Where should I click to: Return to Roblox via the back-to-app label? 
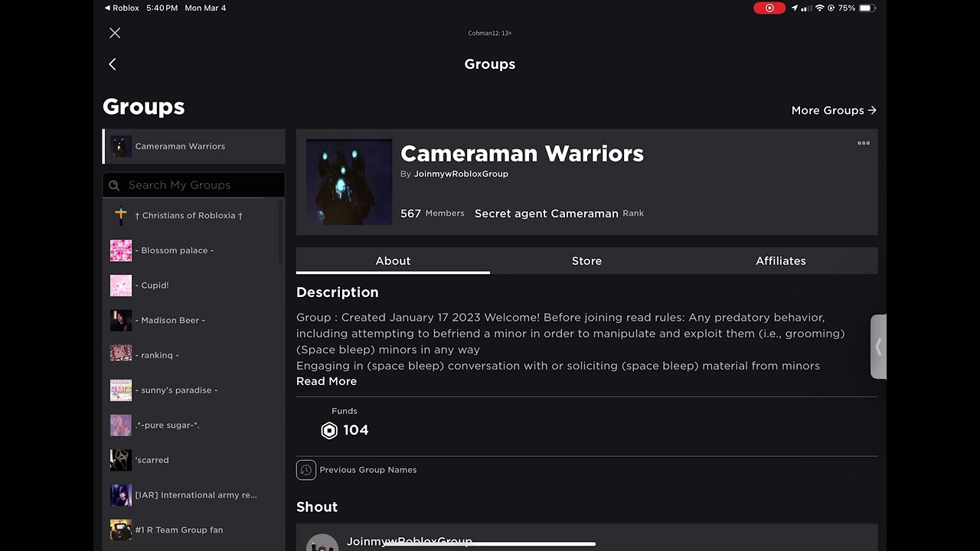click(x=122, y=8)
